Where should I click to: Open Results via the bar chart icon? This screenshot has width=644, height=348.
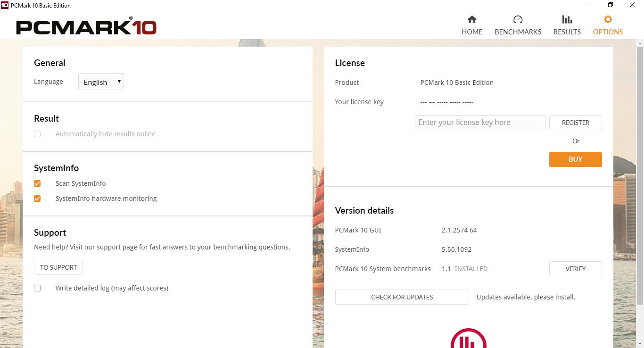coord(567,19)
